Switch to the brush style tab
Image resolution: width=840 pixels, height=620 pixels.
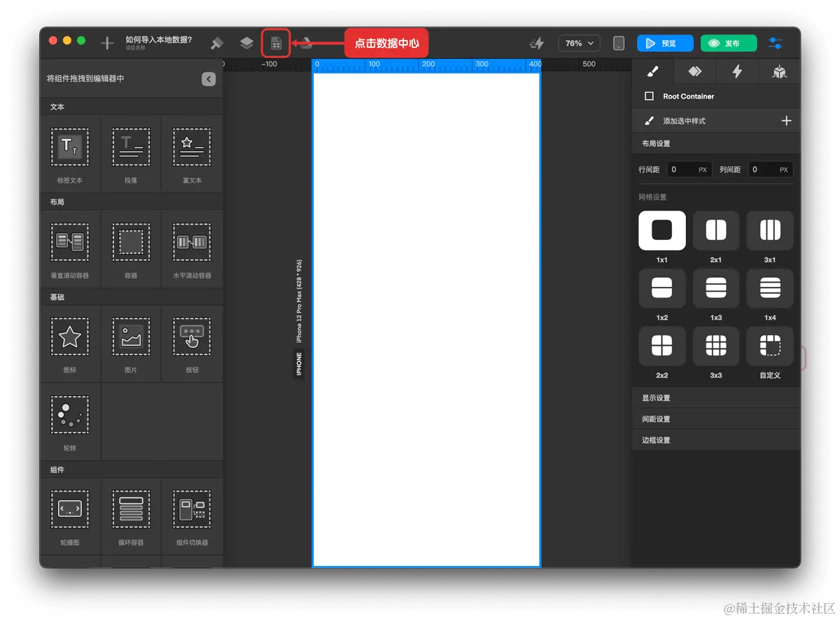click(x=652, y=71)
